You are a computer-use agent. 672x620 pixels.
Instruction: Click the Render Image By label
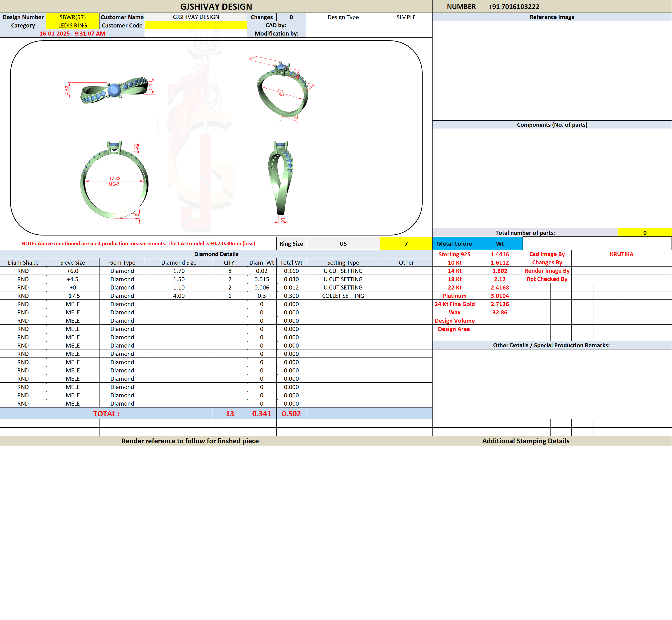547,271
